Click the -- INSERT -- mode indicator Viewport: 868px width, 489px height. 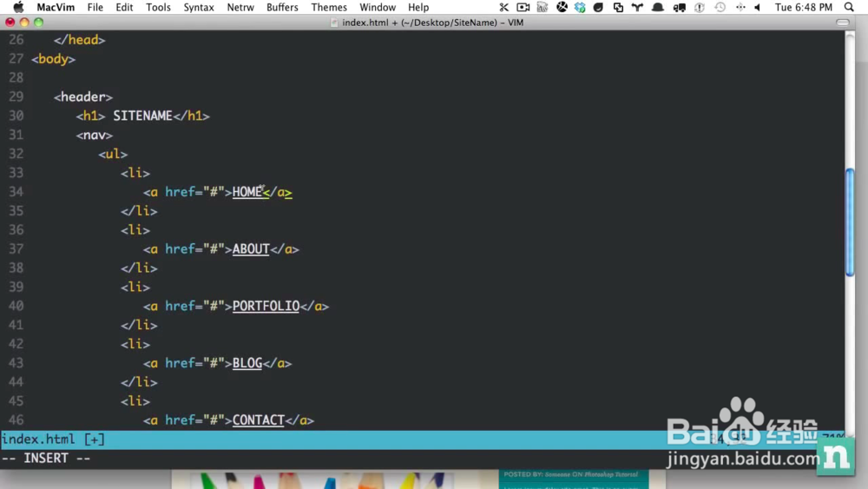pos(46,459)
